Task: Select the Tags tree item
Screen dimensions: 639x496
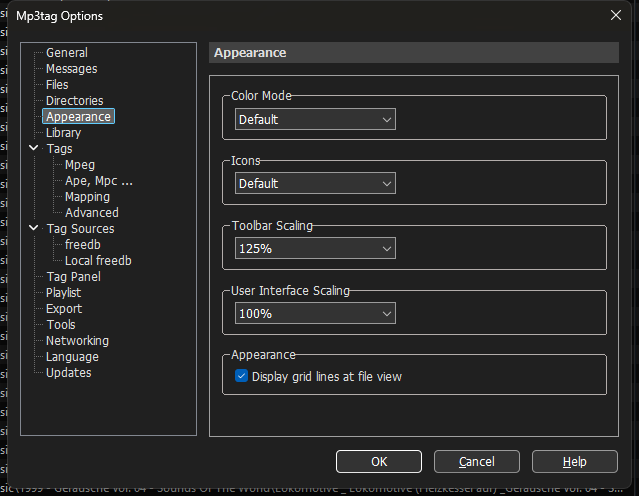Action: click(59, 148)
